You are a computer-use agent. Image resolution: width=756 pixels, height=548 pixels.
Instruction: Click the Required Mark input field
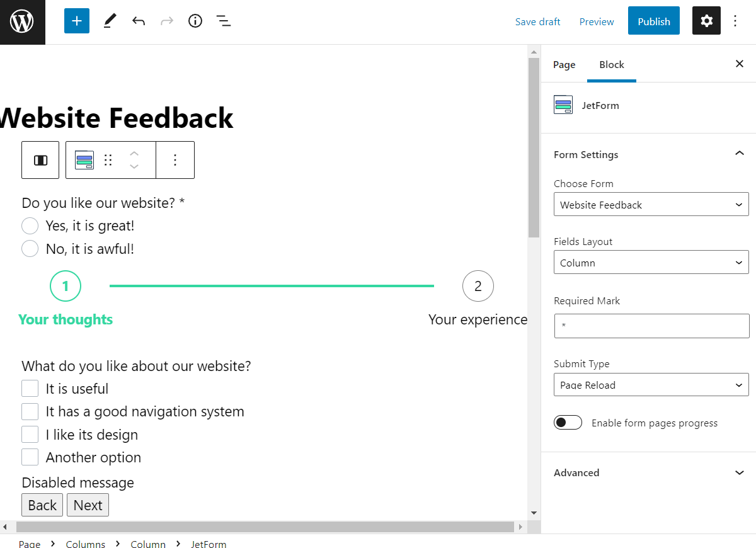click(x=651, y=326)
